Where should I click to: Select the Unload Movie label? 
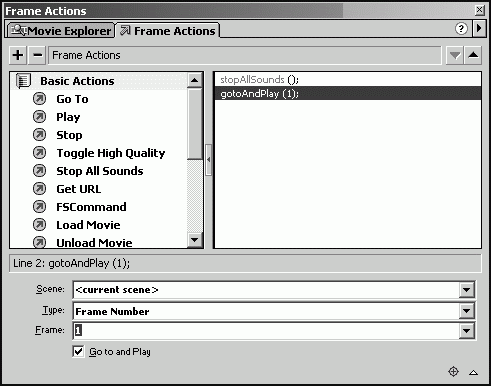94,243
